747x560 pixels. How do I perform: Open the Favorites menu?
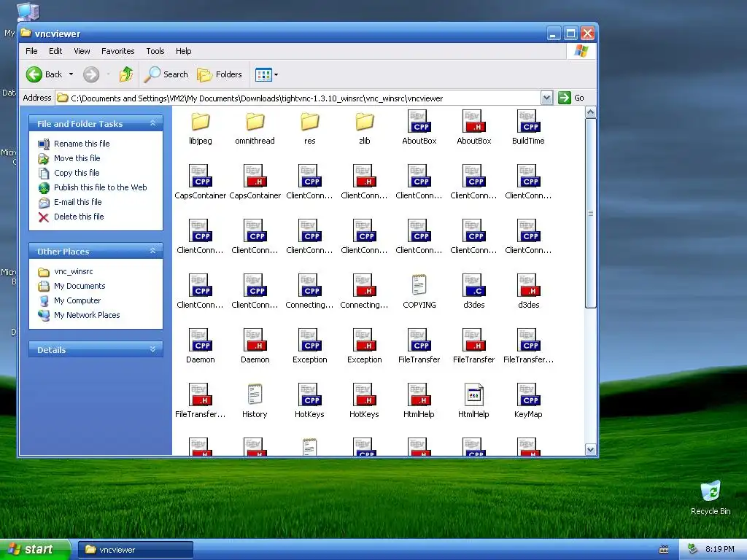tap(117, 51)
